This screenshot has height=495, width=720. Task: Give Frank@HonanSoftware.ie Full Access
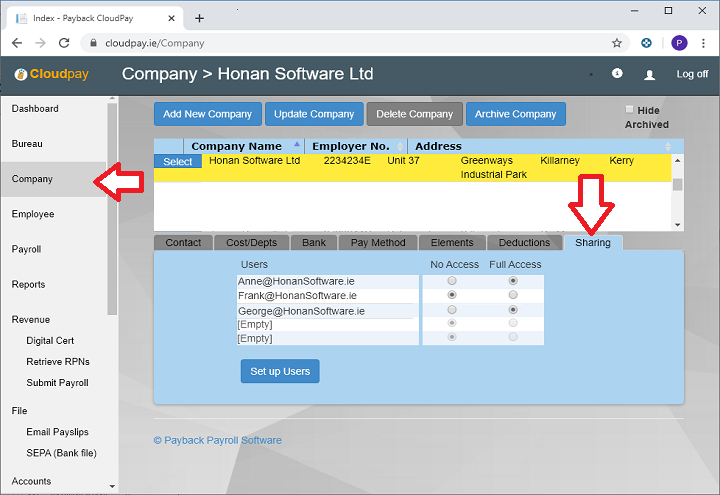click(513, 296)
